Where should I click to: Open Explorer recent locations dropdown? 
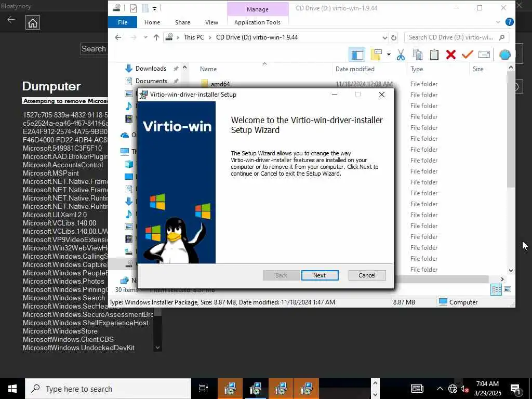tap(145, 37)
